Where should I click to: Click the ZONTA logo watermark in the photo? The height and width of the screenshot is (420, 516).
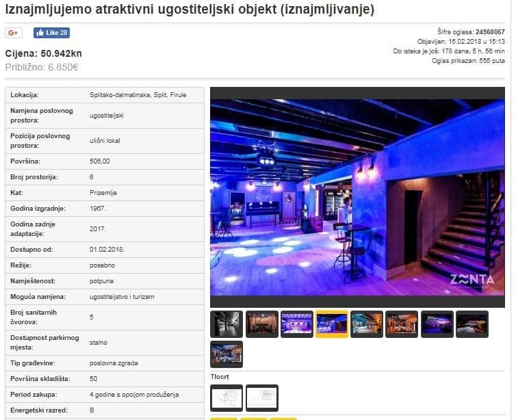tap(472, 279)
